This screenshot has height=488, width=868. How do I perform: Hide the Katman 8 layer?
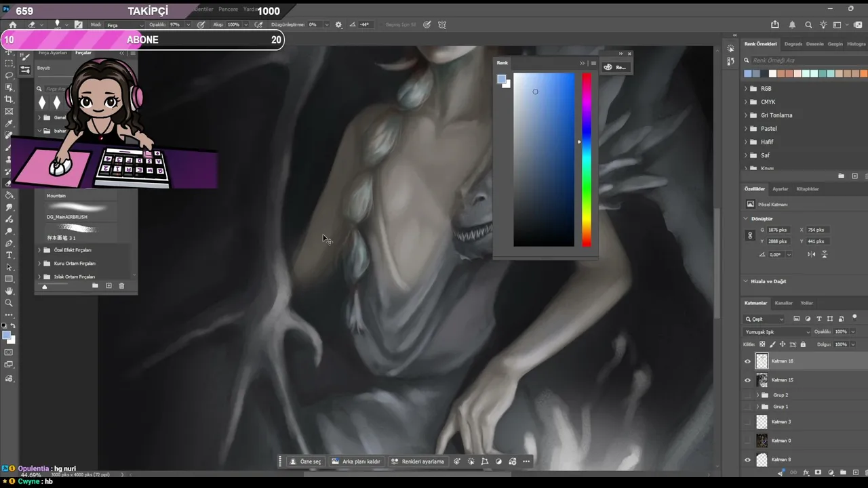pyautogui.click(x=748, y=460)
